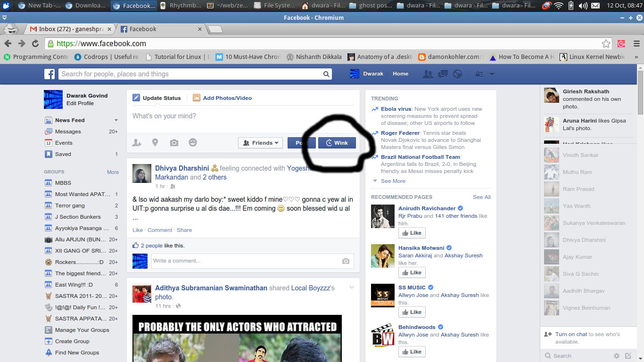Select Update Status composer tab
The width and height of the screenshot is (644, 362).
(x=157, y=98)
